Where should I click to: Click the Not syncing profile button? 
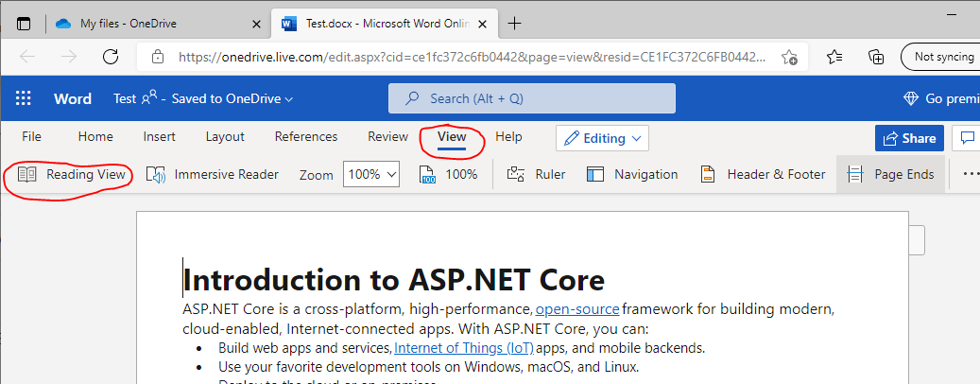click(941, 57)
